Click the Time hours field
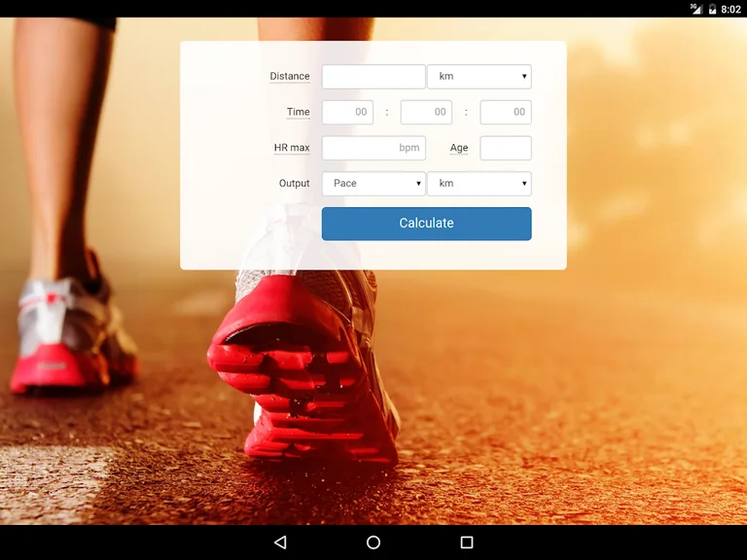Image resolution: width=747 pixels, height=560 pixels. pyautogui.click(x=347, y=113)
